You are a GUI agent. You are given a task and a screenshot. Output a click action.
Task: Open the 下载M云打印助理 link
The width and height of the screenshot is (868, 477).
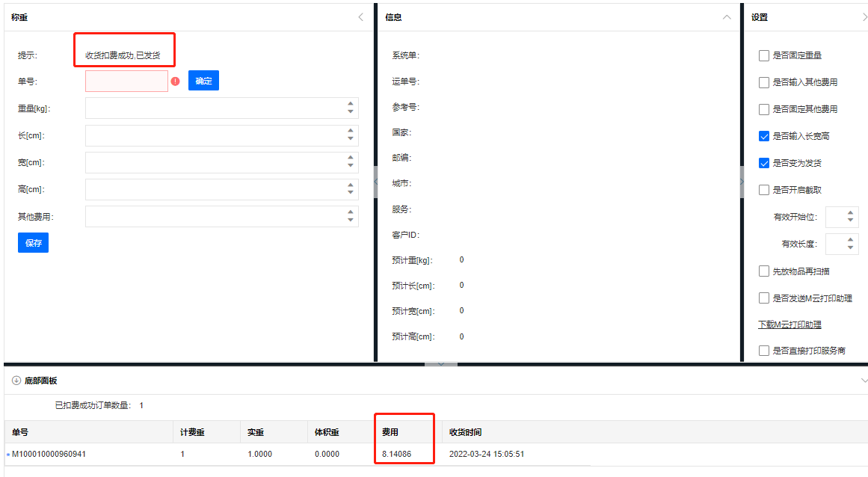789,324
